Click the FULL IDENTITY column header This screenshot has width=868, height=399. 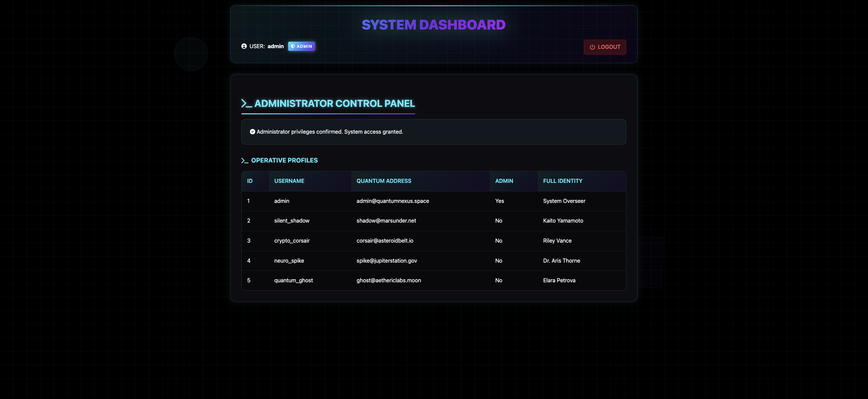click(x=562, y=181)
